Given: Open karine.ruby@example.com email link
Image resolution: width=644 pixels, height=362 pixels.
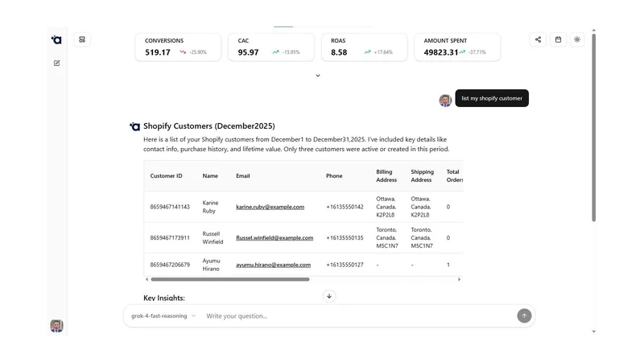Looking at the screenshot, I should (x=270, y=207).
